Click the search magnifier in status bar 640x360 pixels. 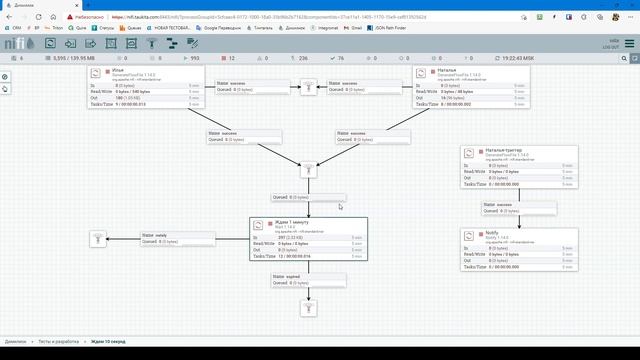point(624,58)
